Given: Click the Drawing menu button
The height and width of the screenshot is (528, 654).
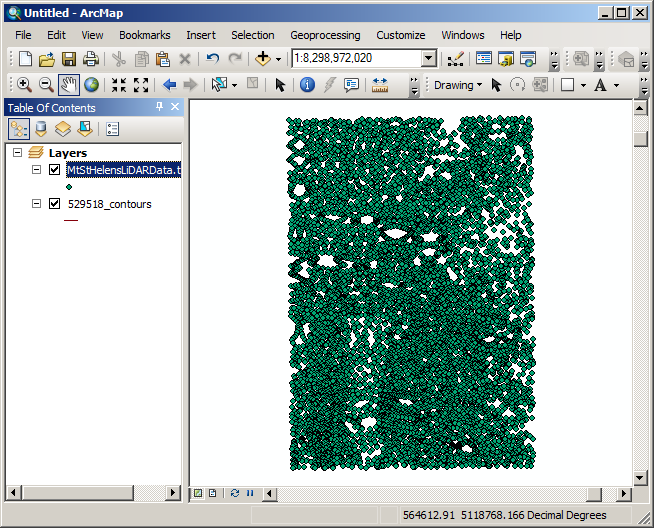Looking at the screenshot, I should (457, 85).
